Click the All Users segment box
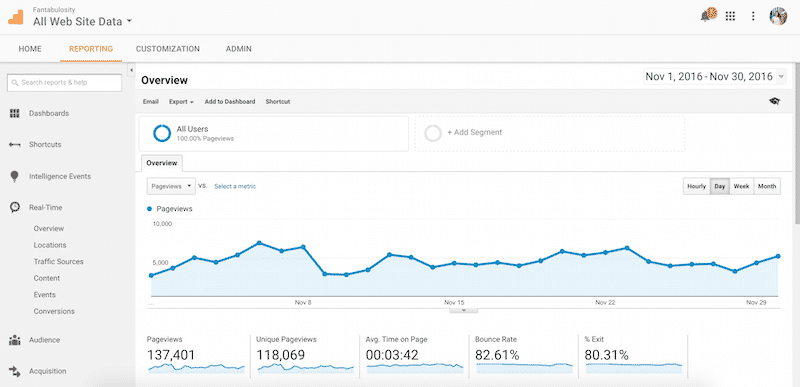Image resolution: width=800 pixels, height=387 pixels. pos(274,134)
